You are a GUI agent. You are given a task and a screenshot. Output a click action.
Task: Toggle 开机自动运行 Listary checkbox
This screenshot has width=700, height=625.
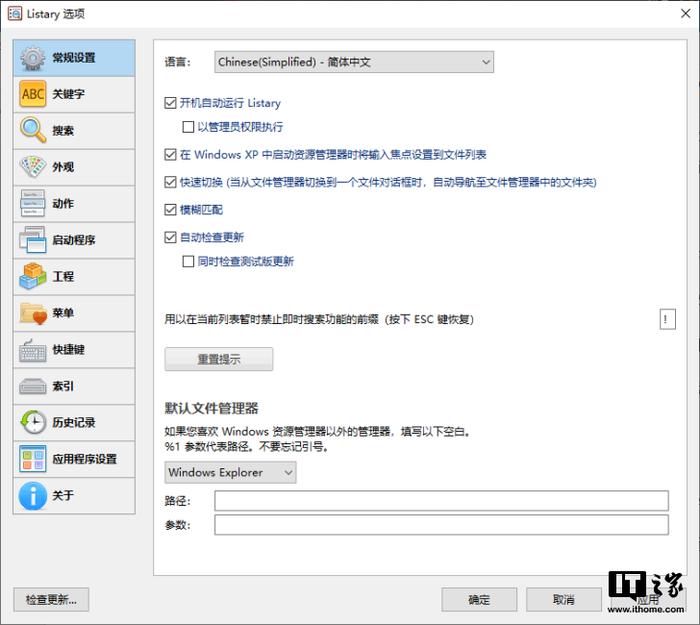[x=170, y=103]
